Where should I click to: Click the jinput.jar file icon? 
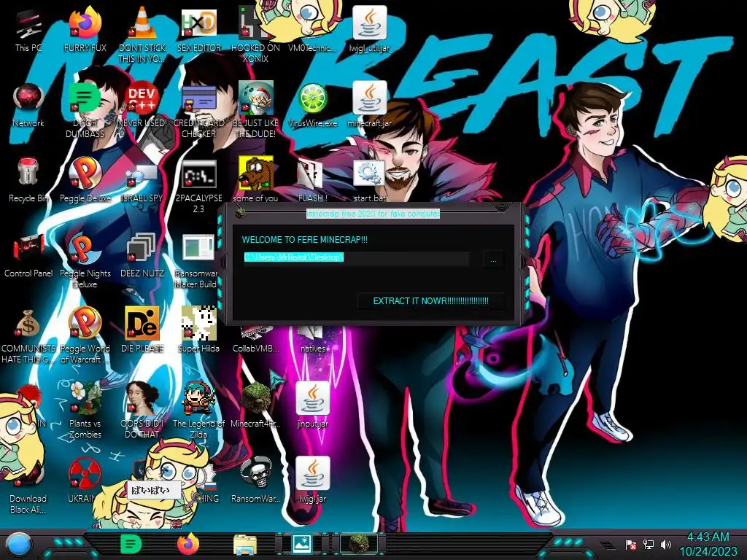pos(312,405)
